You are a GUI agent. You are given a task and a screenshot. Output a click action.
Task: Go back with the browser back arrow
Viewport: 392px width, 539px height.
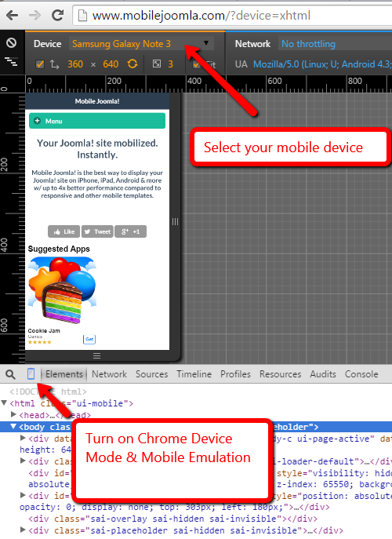click(12, 15)
